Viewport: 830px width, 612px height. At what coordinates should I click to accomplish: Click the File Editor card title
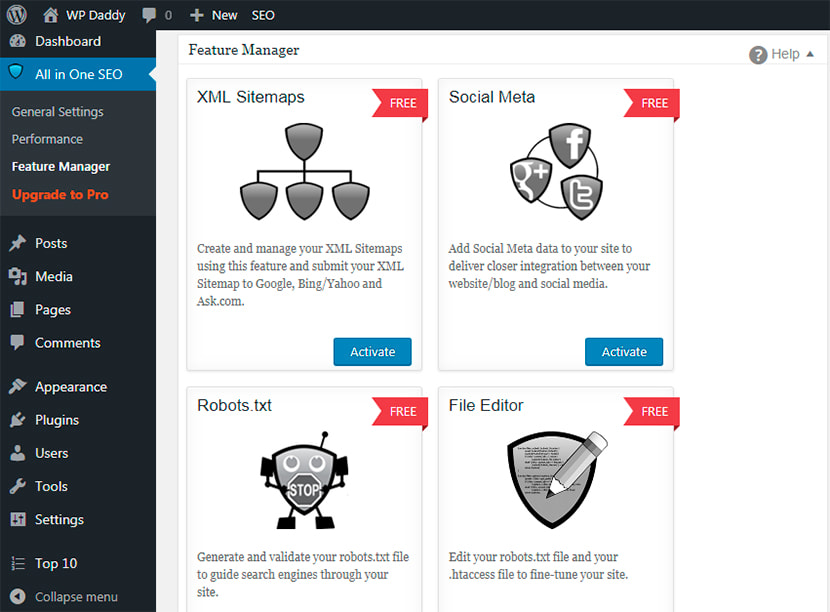point(486,405)
